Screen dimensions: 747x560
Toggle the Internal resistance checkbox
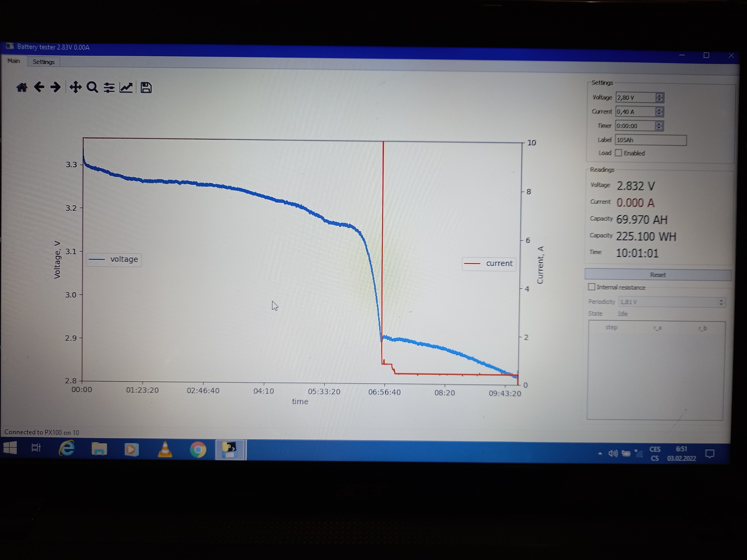591,287
